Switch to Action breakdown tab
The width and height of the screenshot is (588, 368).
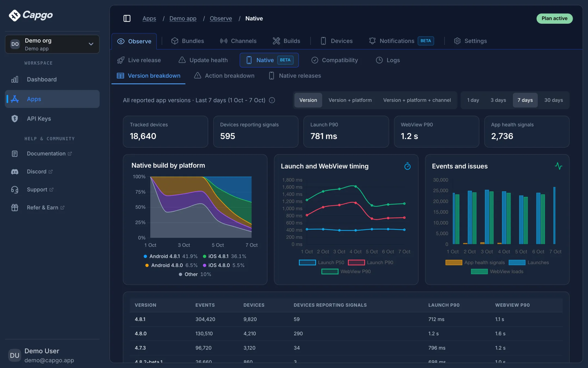224,76
